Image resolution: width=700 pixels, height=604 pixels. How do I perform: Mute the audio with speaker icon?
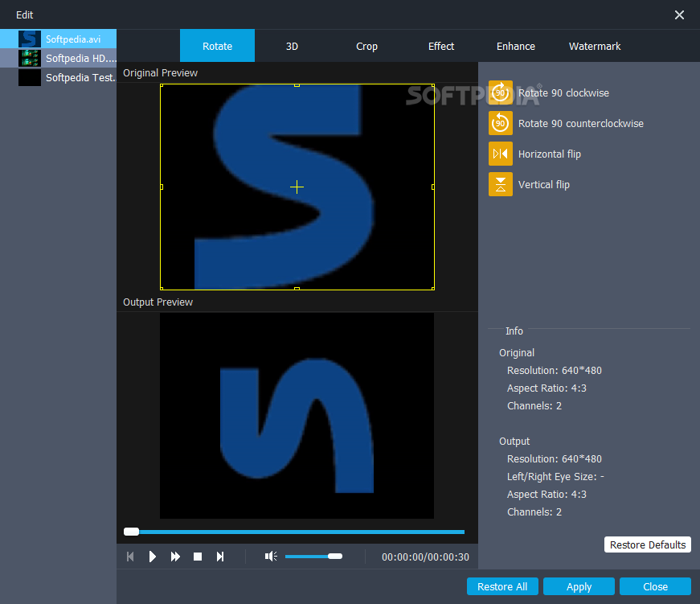click(271, 557)
